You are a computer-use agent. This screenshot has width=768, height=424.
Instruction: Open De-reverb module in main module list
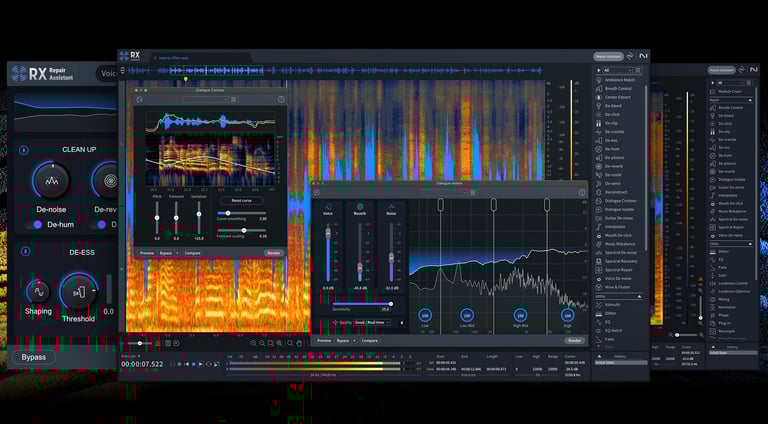click(609, 166)
